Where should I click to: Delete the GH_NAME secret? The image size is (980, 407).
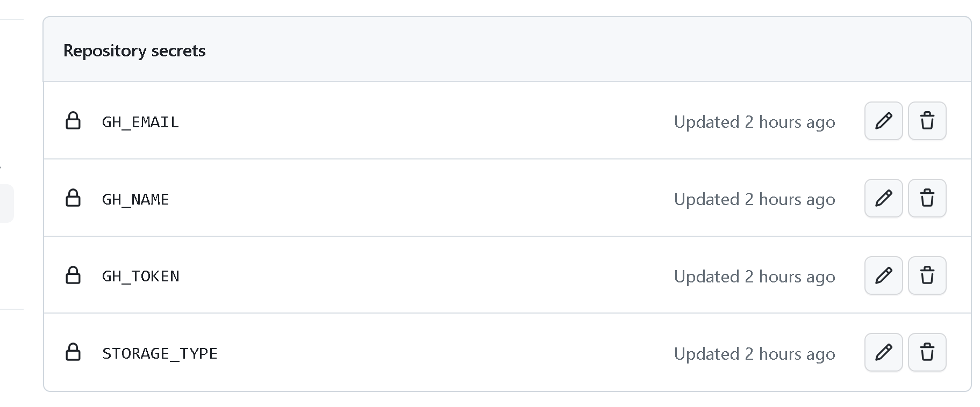pos(927,198)
